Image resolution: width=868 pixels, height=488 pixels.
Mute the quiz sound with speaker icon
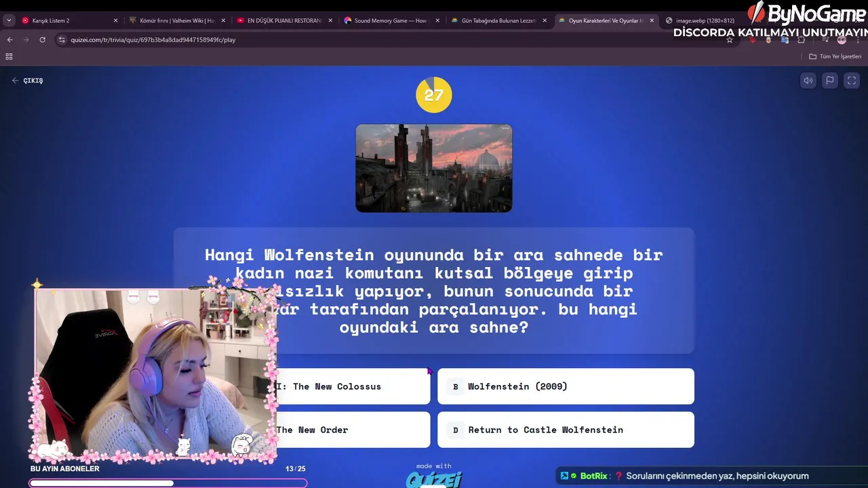tap(808, 81)
